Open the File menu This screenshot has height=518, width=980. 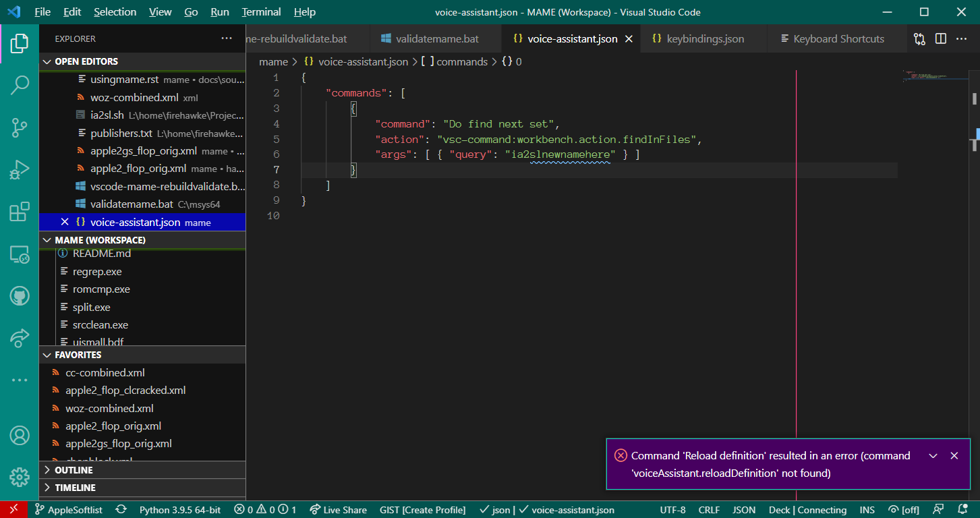click(42, 12)
